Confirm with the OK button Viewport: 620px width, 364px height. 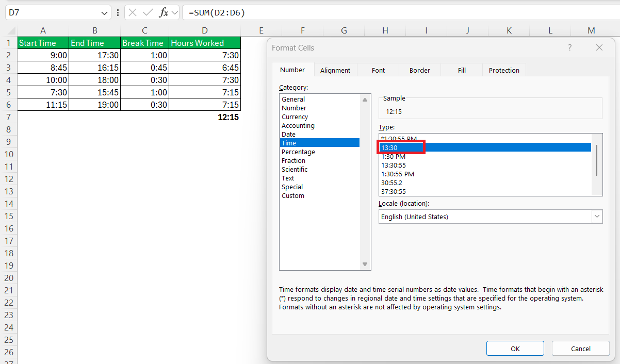(515, 349)
